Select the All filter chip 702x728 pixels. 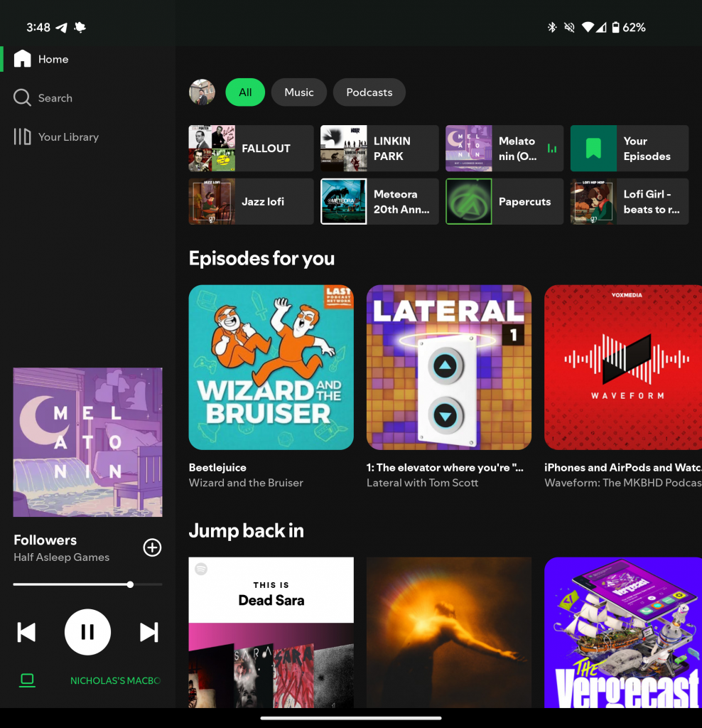click(x=245, y=92)
